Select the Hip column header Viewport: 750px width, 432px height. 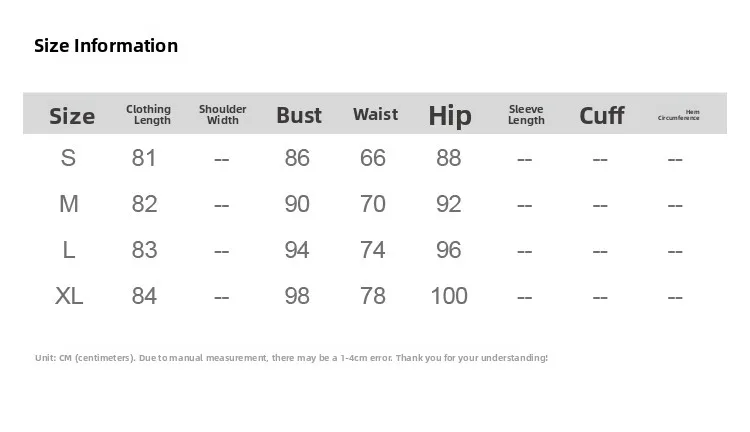[450, 116]
